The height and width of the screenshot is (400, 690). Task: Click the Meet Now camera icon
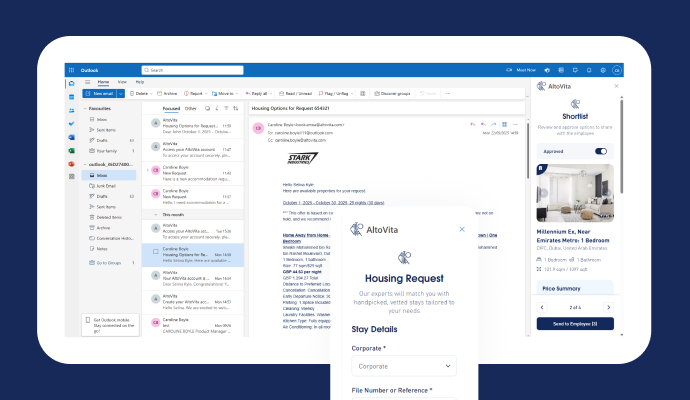coord(509,70)
